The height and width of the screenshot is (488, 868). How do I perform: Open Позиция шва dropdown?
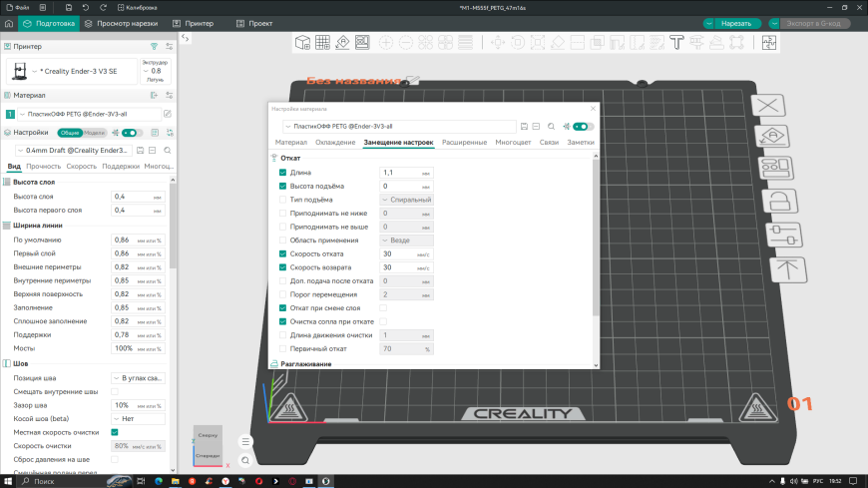[138, 378]
